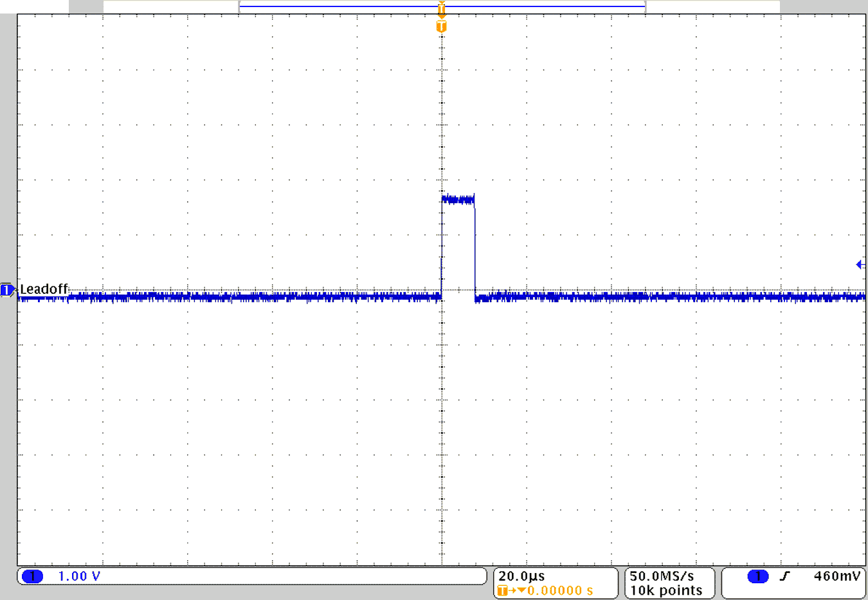The image size is (868, 600).
Task: Click the orange trigger position arrow in the overview bar
Action: tap(441, 9)
